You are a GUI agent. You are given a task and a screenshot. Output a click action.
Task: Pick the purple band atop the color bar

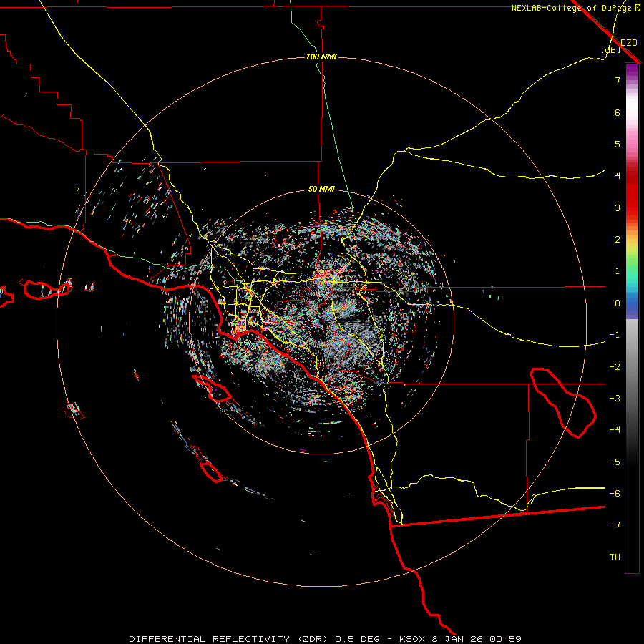click(632, 70)
